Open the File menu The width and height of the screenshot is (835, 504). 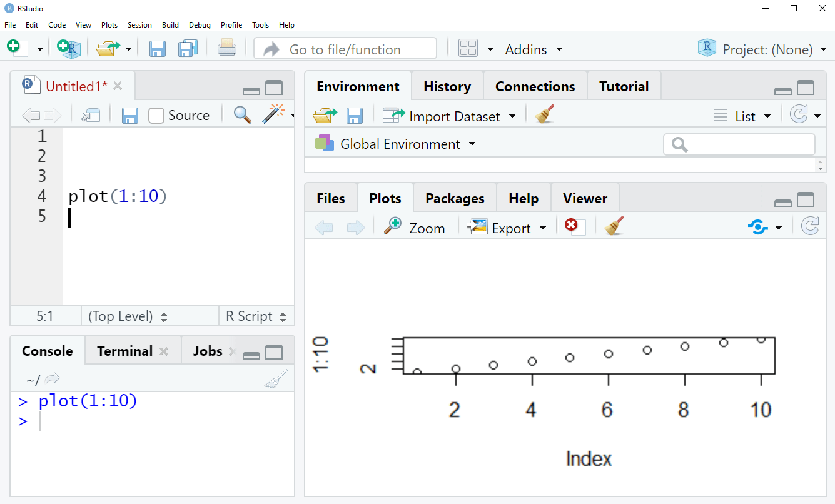(10, 25)
